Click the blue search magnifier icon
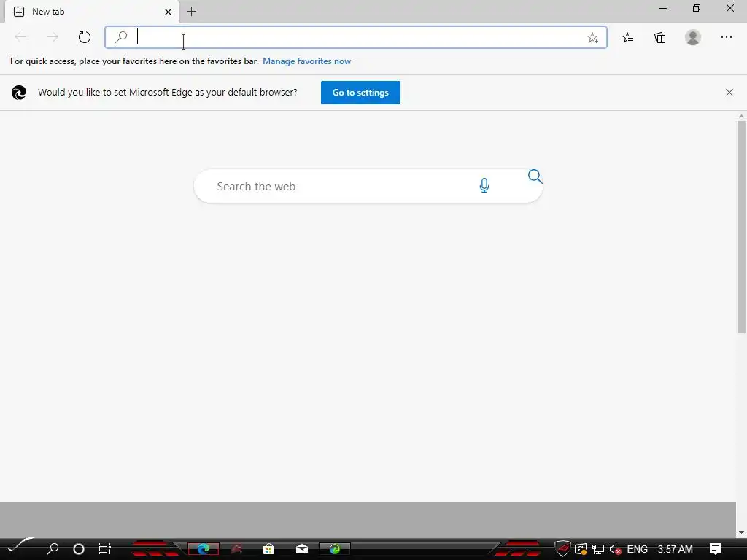This screenshot has width=747, height=560. (x=535, y=176)
